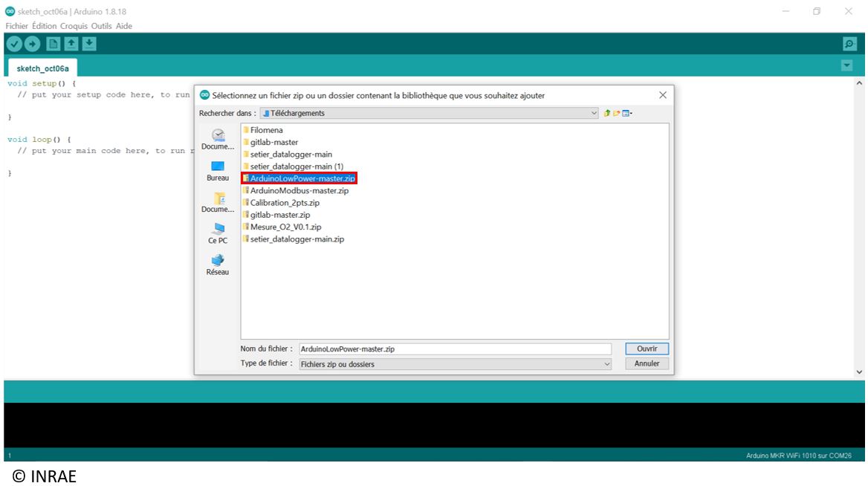The width and height of the screenshot is (868, 486).
Task: Expand the Type de fichier dropdown
Action: pyautogui.click(x=606, y=364)
